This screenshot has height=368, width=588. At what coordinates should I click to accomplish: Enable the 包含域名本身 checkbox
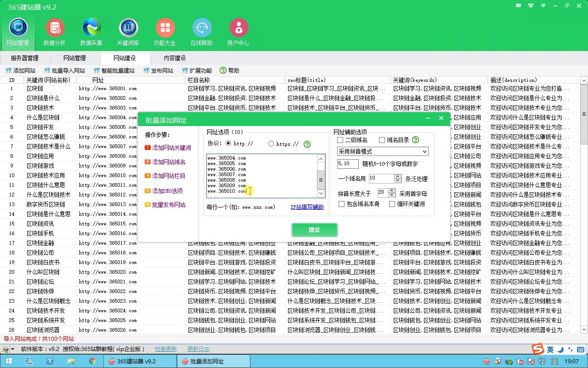[x=341, y=204]
